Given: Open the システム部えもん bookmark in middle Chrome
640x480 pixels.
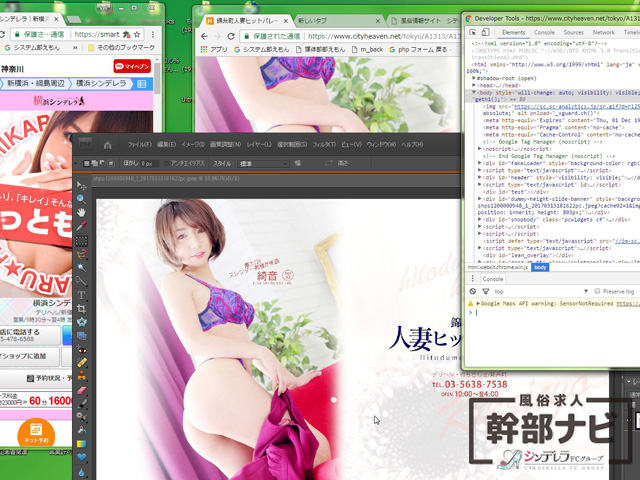Looking at the screenshot, I should (261, 49).
